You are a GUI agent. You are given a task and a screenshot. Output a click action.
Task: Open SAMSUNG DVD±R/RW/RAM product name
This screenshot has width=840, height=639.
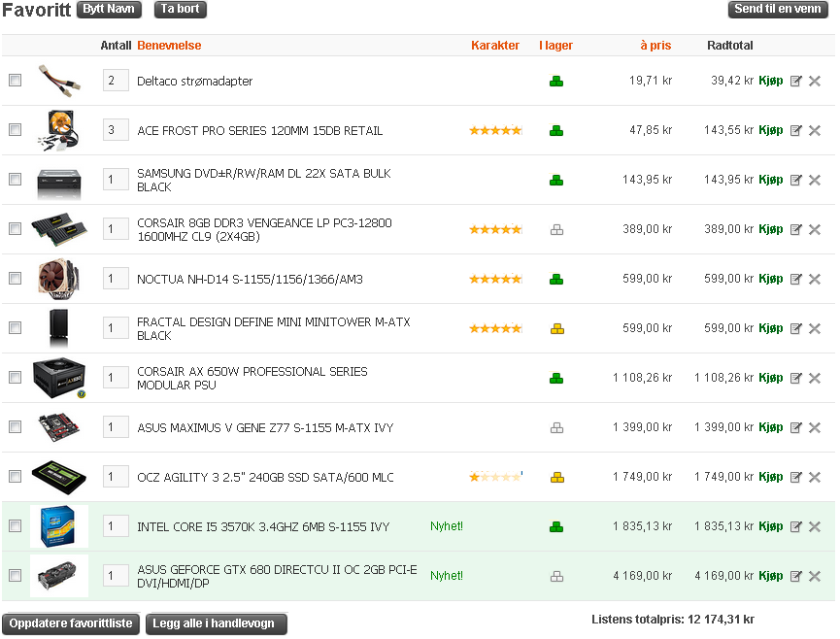pos(264,180)
